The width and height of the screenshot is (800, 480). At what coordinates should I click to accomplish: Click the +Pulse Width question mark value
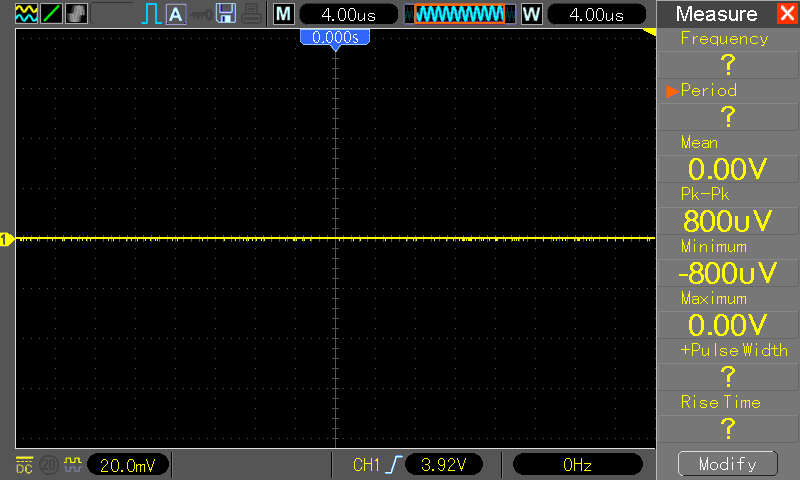click(x=728, y=377)
